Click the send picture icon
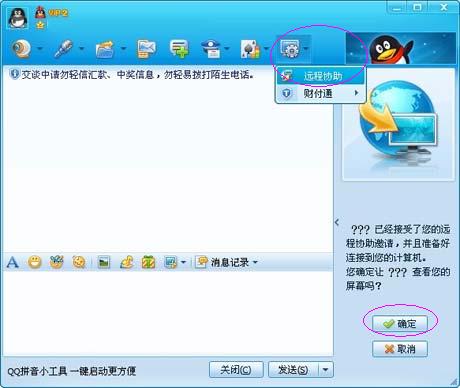Image resolution: width=460 pixels, height=388 pixels. (x=104, y=263)
